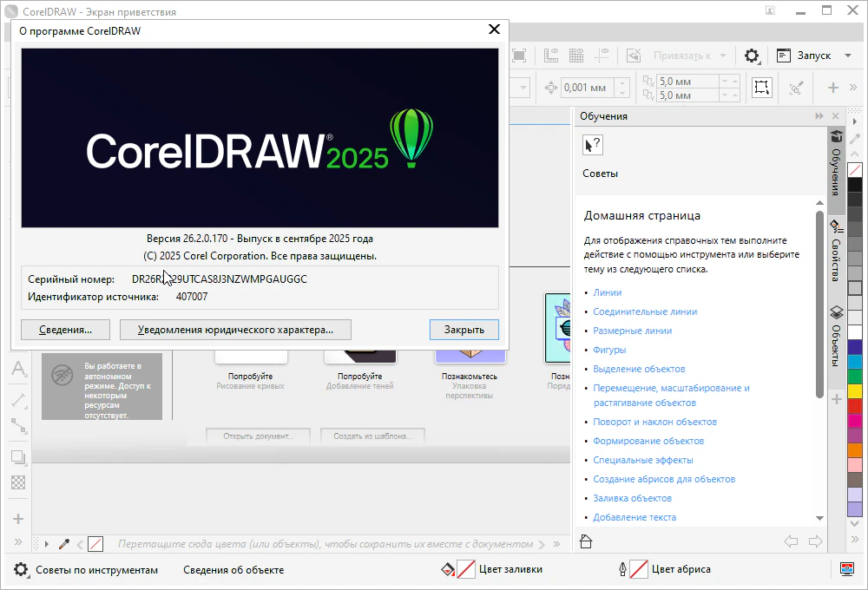
Task: Switch to the Объекты docker tab
Action: click(x=836, y=336)
